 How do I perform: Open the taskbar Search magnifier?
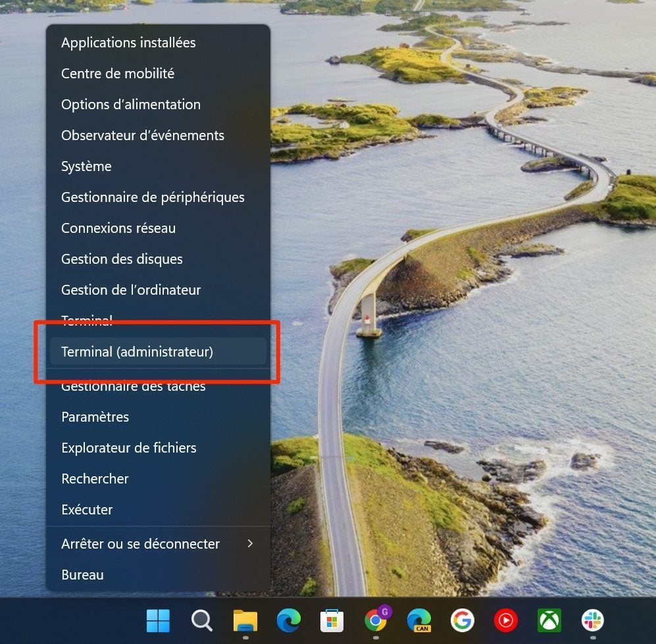pos(201,620)
